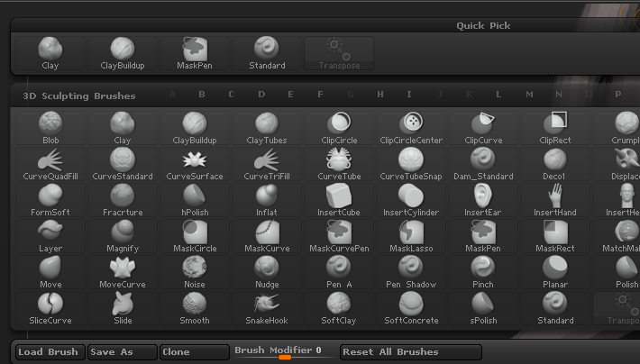Adjust the Brush Modifier slider
Viewport: 640px width, 364px height.
click(x=285, y=352)
